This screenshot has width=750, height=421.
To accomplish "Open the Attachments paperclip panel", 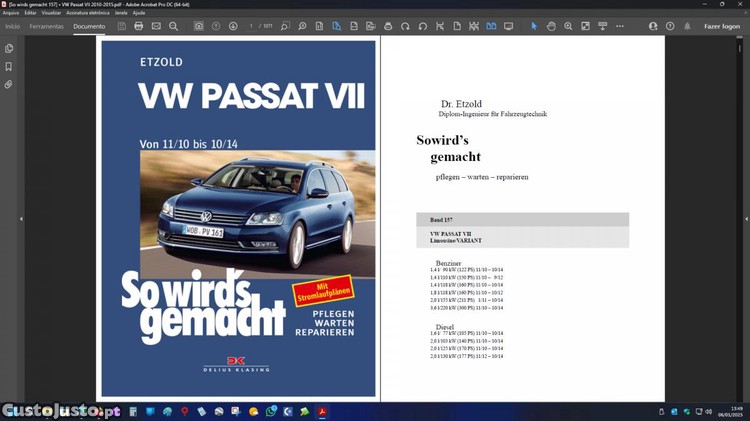I will (9, 85).
